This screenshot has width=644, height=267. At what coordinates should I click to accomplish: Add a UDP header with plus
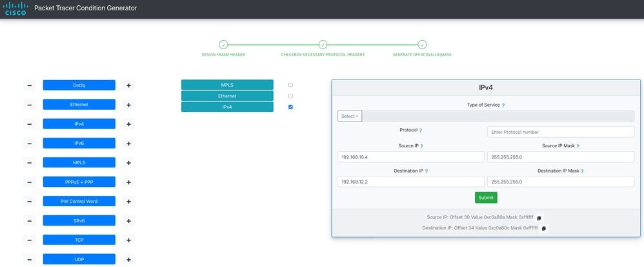click(x=128, y=260)
